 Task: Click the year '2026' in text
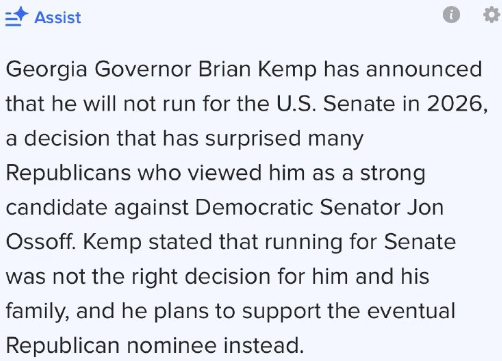point(455,104)
